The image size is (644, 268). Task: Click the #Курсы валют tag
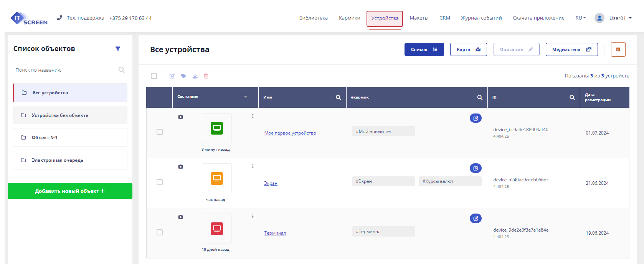450,181
